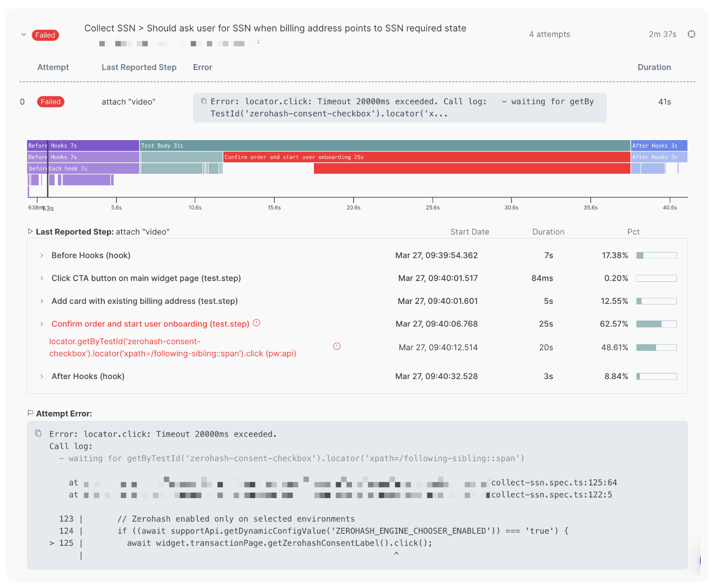
Task: Expand the Before Hooks (hook) step
Action: pos(42,255)
